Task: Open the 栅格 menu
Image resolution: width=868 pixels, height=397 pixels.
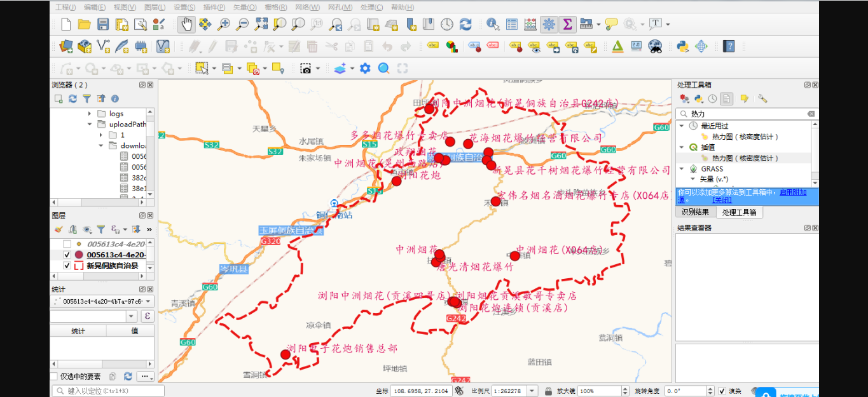Action: (x=275, y=7)
